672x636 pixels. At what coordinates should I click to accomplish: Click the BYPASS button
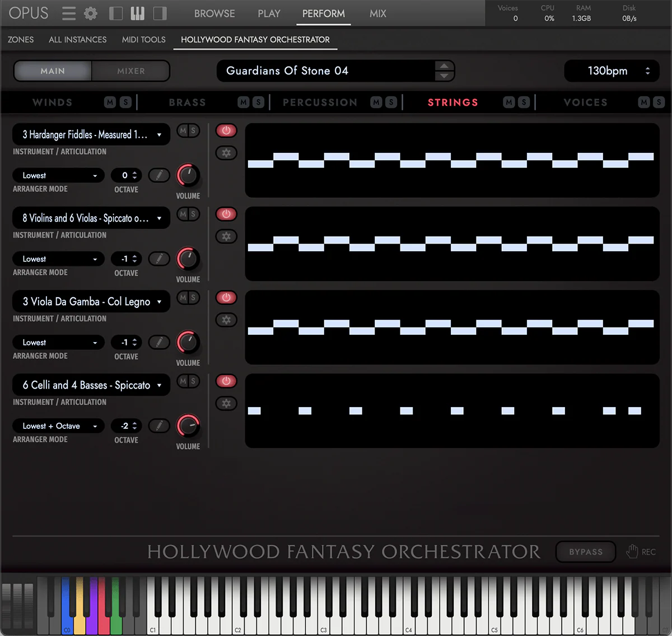point(586,551)
